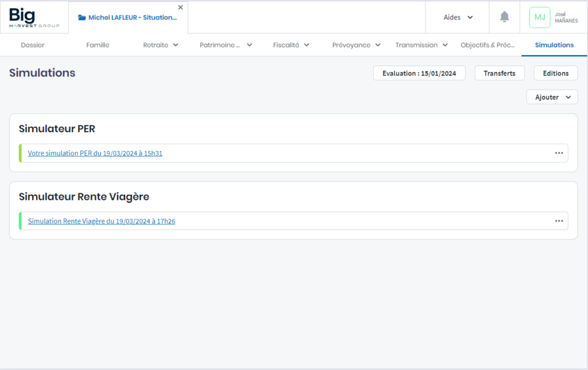Open Votre simulation PER du 19/03/2024 link
Viewport: 588px width, 370px height.
95,153
